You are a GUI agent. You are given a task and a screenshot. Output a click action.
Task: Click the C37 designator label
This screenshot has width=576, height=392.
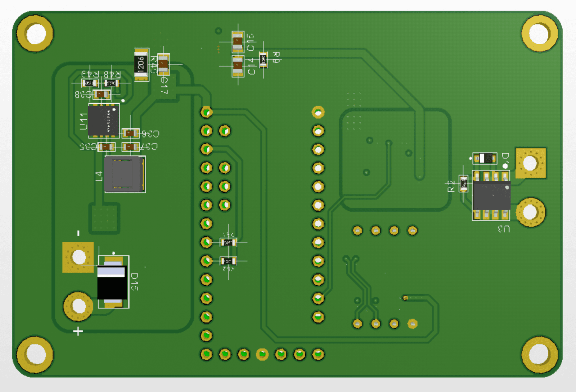(149, 147)
